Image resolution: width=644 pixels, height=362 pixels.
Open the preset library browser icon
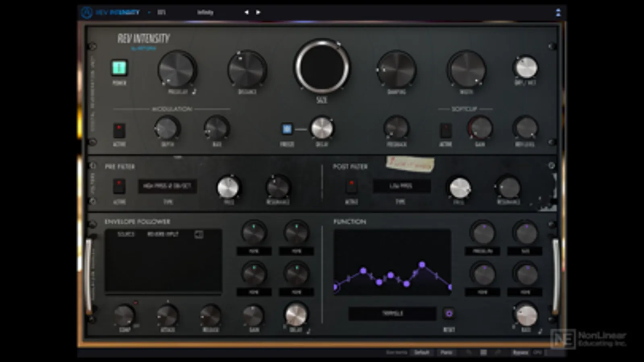tap(162, 12)
